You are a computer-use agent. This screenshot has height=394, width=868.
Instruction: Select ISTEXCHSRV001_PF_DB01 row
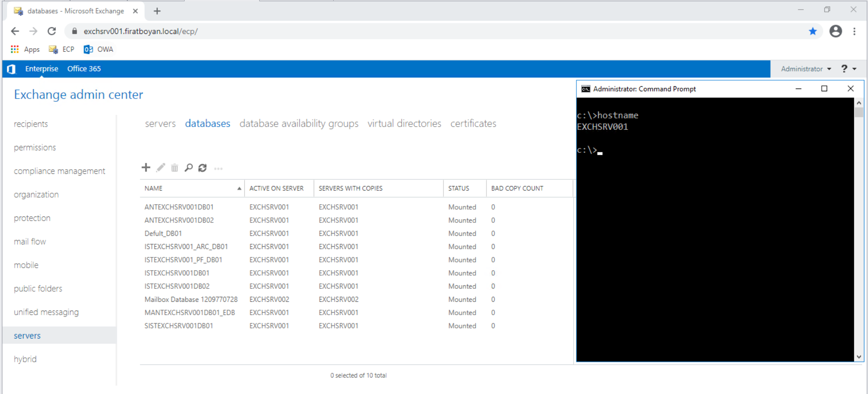pos(357,260)
